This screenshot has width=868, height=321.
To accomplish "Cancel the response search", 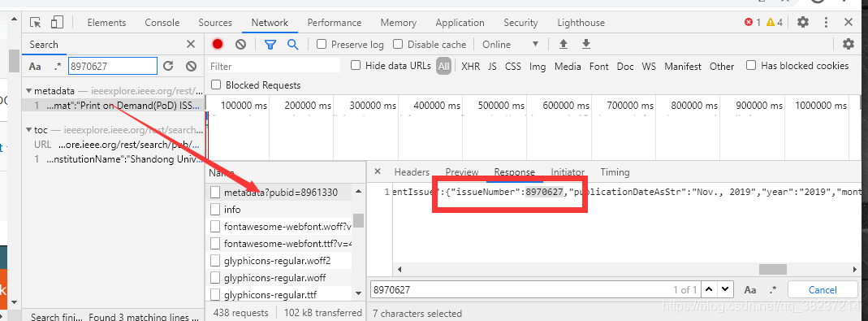I will [x=823, y=289].
